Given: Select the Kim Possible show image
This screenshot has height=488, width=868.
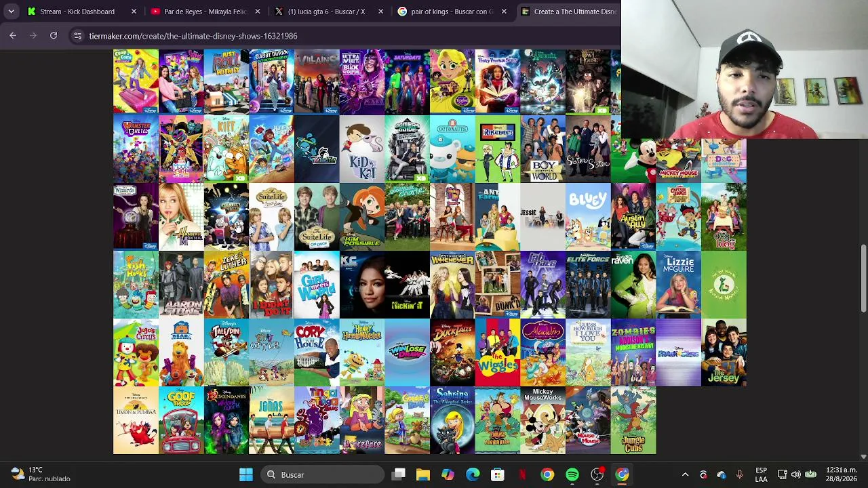Looking at the screenshot, I should (362, 217).
